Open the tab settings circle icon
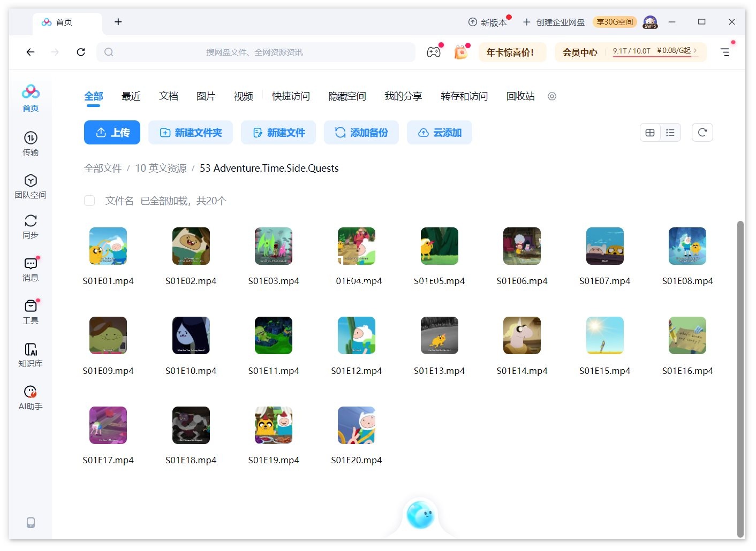 [x=552, y=96]
